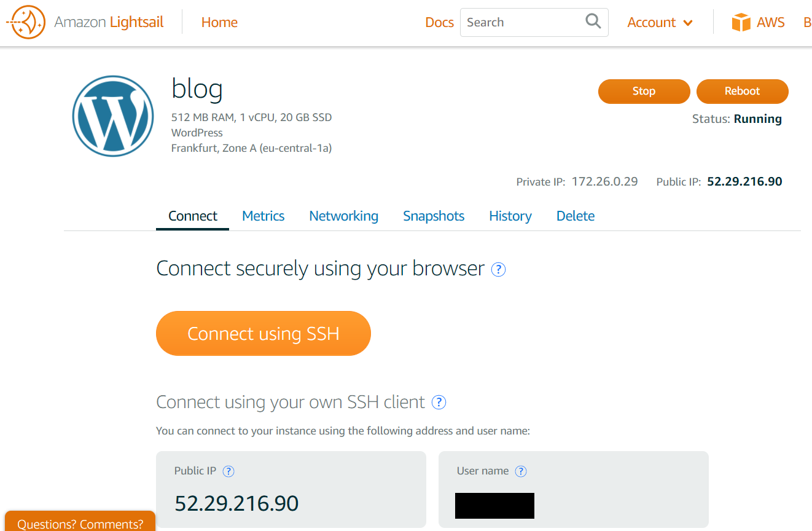
Task: Expand the Account dropdown menu
Action: tap(660, 23)
